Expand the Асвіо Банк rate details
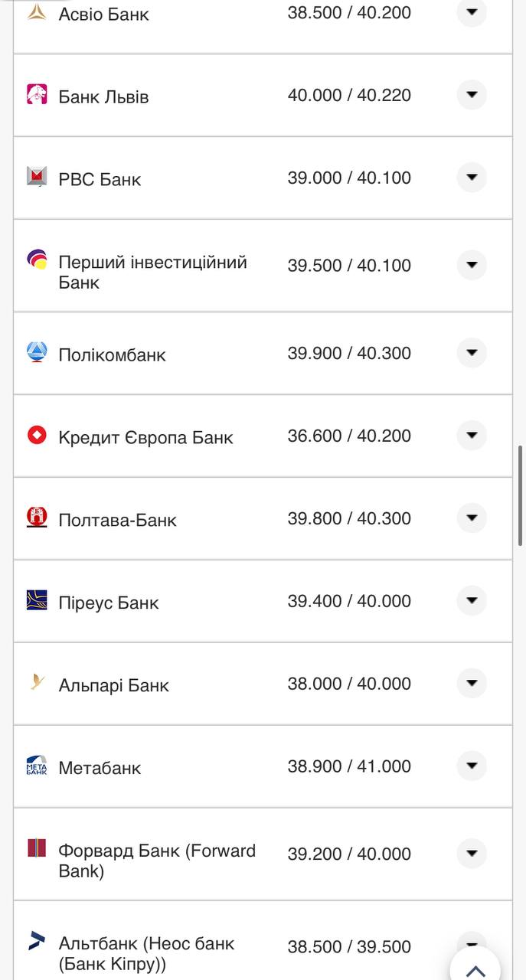526x980 pixels. coord(472,12)
